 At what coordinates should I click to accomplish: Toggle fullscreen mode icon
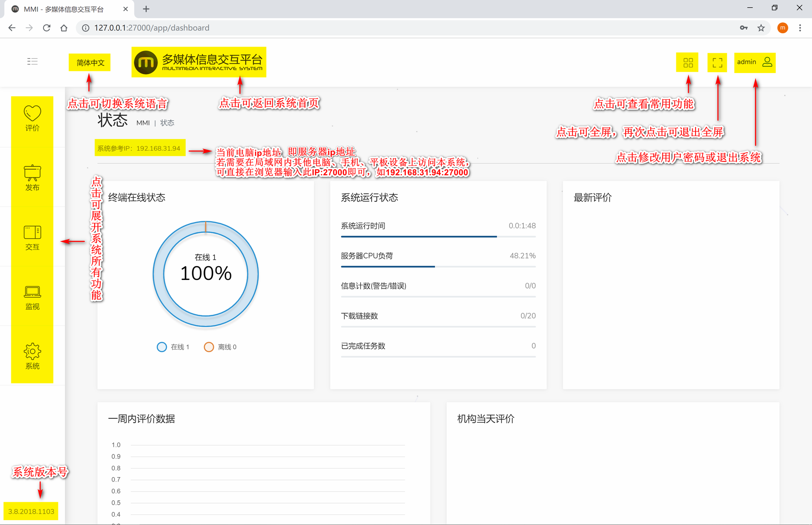717,62
